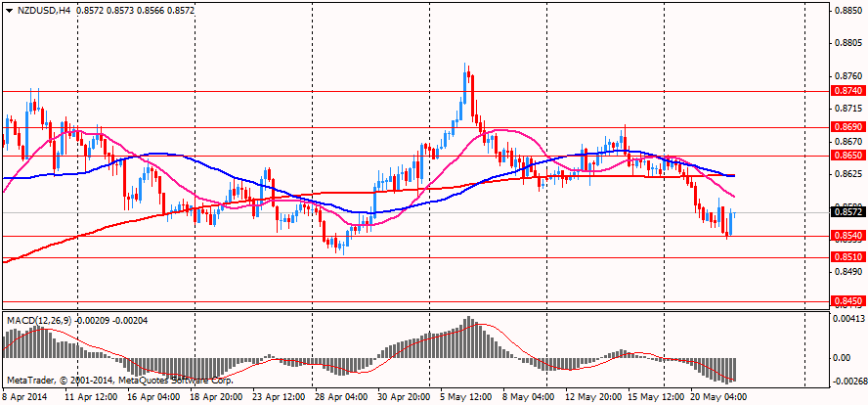Select the 0.8740 red price level tag
The height and width of the screenshot is (405, 868).
click(847, 91)
